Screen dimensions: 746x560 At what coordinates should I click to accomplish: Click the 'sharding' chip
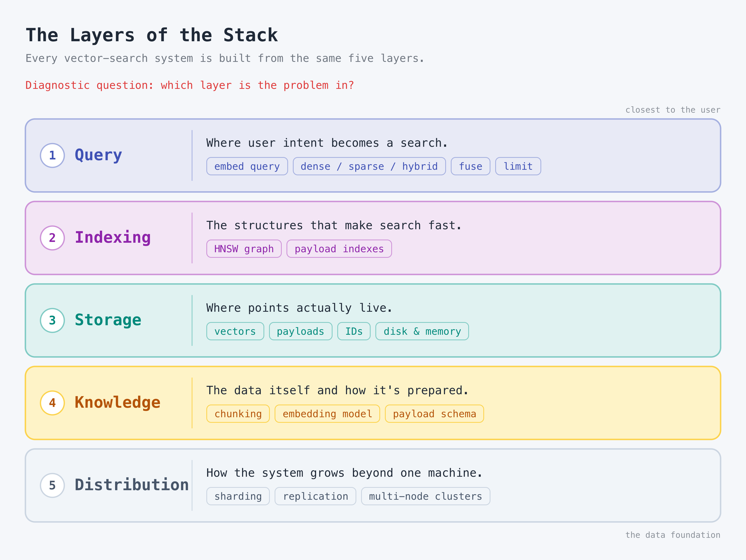point(238,496)
